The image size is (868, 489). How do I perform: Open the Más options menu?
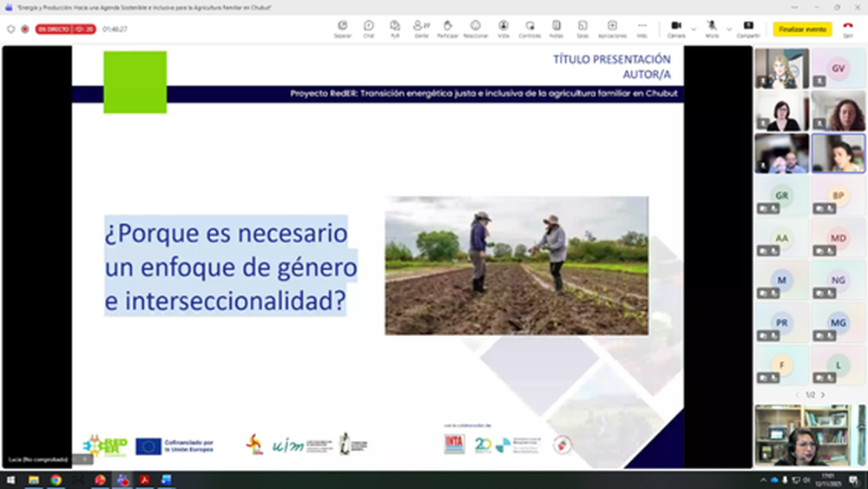[642, 29]
